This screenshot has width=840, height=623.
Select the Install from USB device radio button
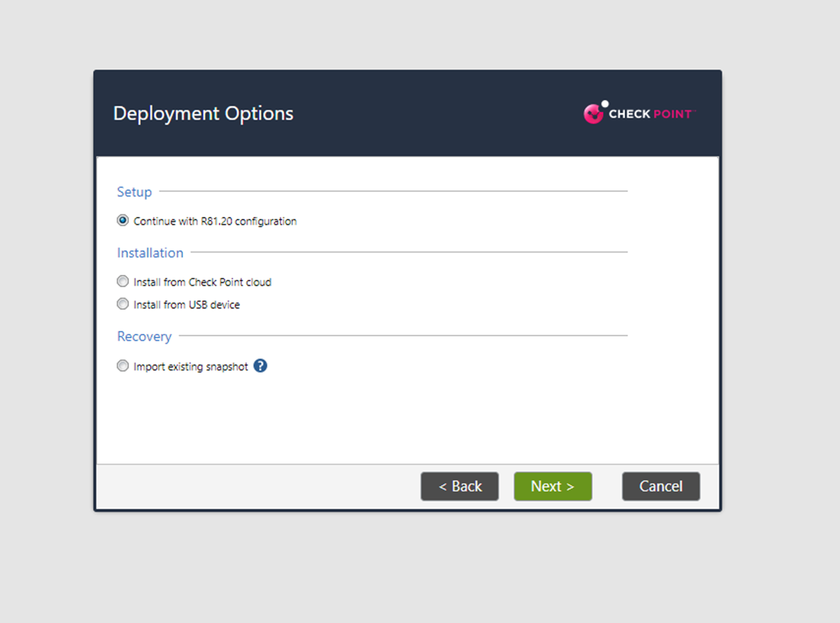pyautogui.click(x=123, y=304)
